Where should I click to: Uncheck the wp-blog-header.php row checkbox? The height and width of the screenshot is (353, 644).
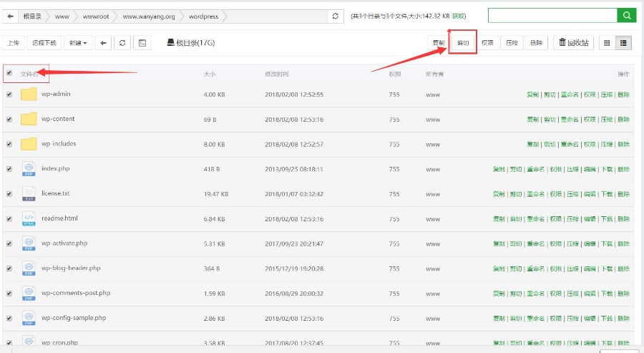pos(9,269)
